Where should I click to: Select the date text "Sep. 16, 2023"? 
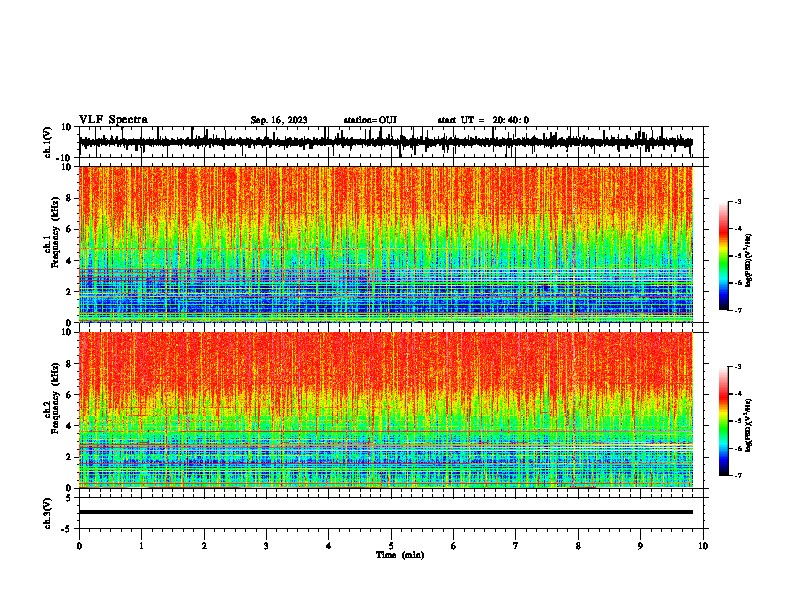click(x=279, y=120)
